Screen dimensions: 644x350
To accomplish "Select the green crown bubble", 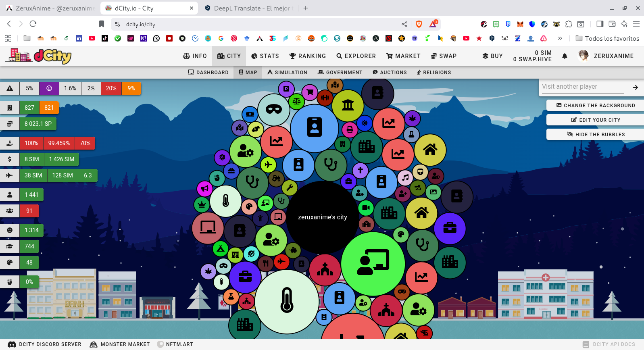I will pyautogui.click(x=202, y=204).
